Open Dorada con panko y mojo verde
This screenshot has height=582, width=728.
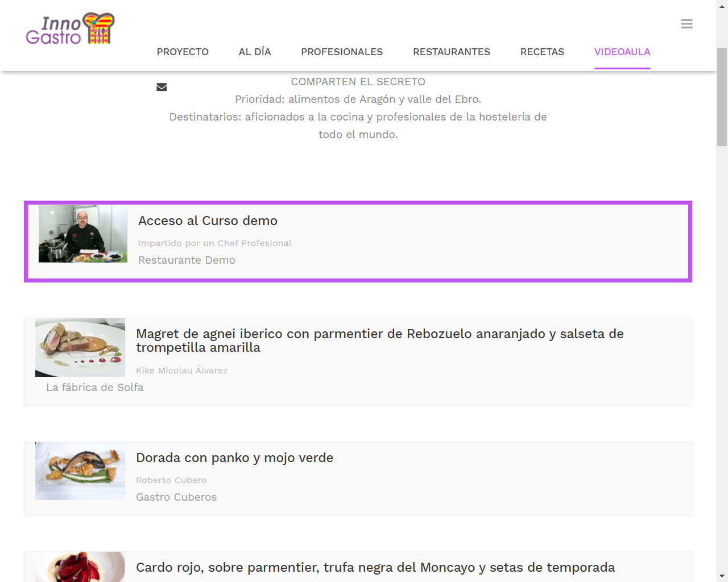pyautogui.click(x=234, y=458)
